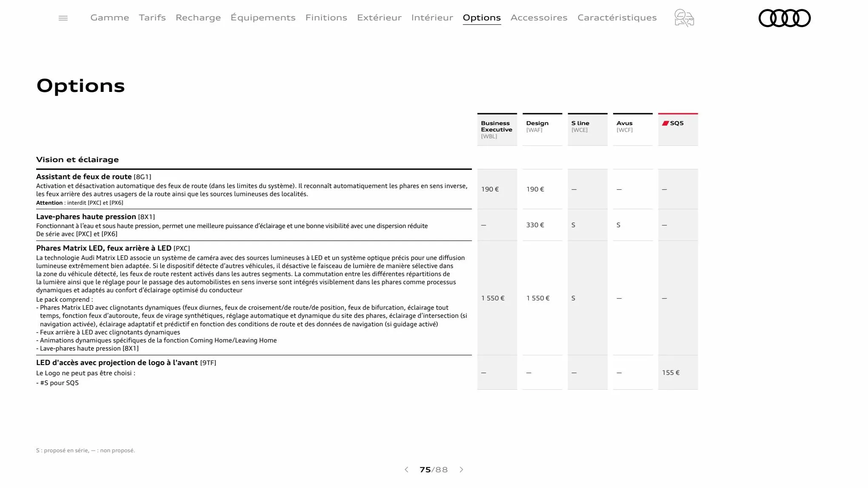Image resolution: width=868 pixels, height=488 pixels.
Task: Open the Gamme tab
Action: [110, 17]
